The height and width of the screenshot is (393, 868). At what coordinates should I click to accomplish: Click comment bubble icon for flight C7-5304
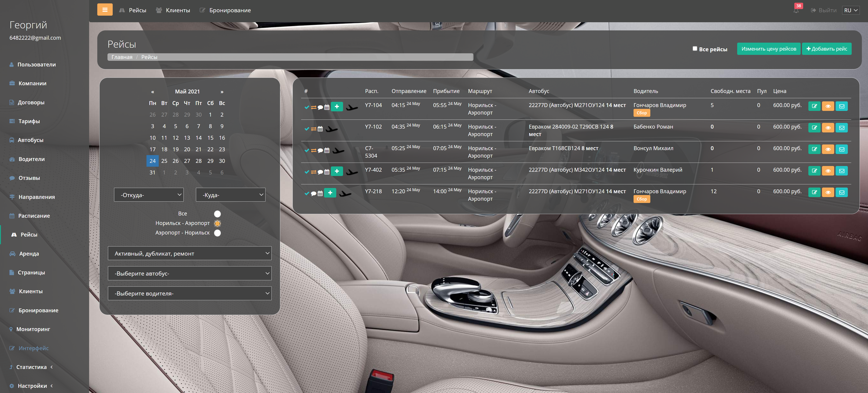(320, 151)
